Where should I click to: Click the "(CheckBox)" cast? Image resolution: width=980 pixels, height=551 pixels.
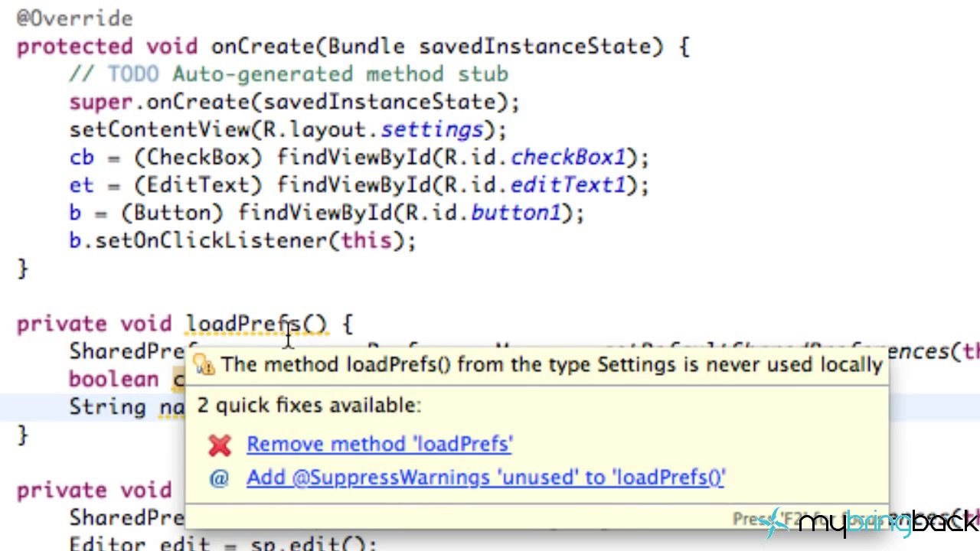pos(198,158)
